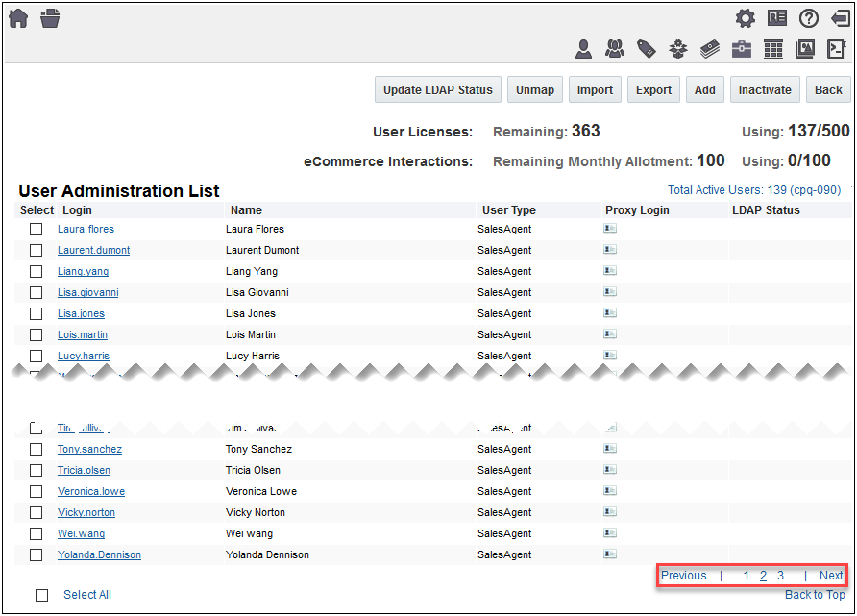Open the money stack icon
Viewport: 857px width, 616px height.
(709, 49)
